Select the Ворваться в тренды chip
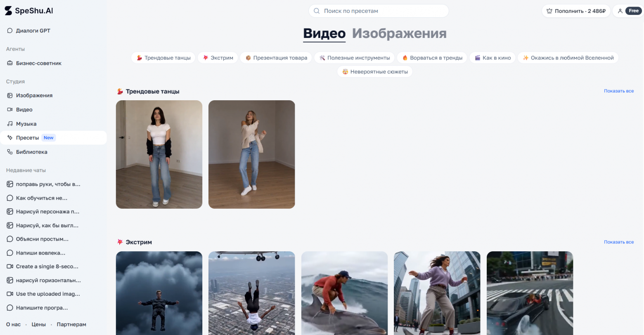Screen dimensions: 644x335 (x=432, y=58)
